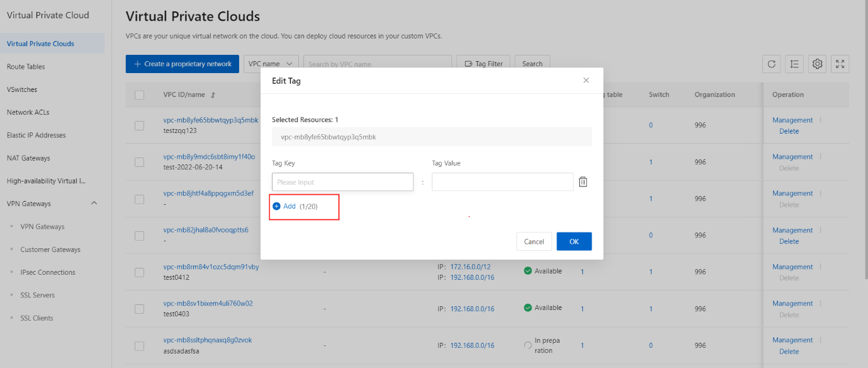Click the refresh icon in the toolbar
Screen dimensions: 868x368
click(772, 64)
